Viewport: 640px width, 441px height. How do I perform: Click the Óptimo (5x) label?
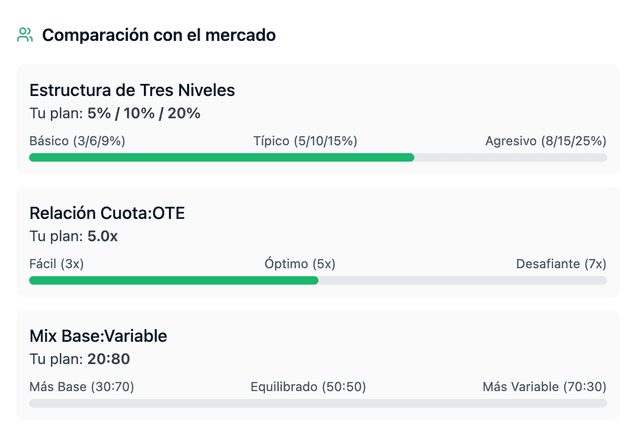[x=300, y=263]
